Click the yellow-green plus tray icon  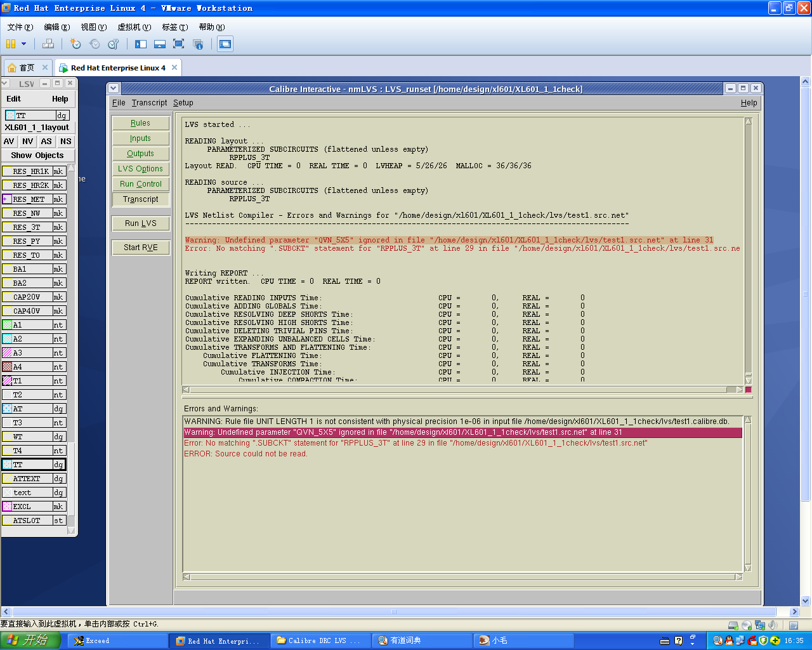pos(775,640)
